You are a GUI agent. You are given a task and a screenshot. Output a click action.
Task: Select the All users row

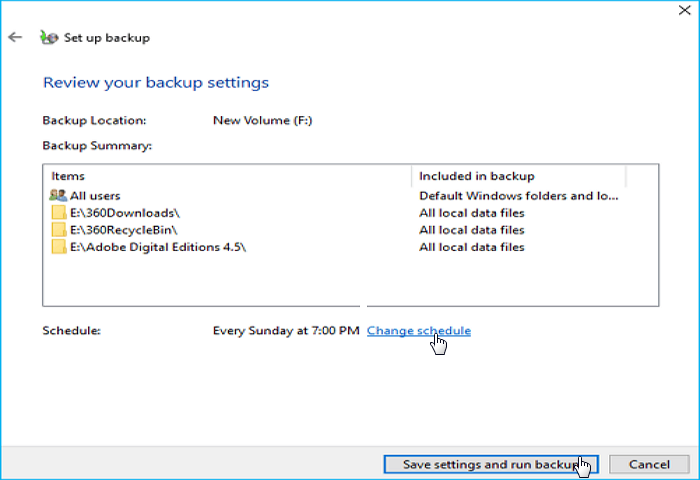coord(95,196)
